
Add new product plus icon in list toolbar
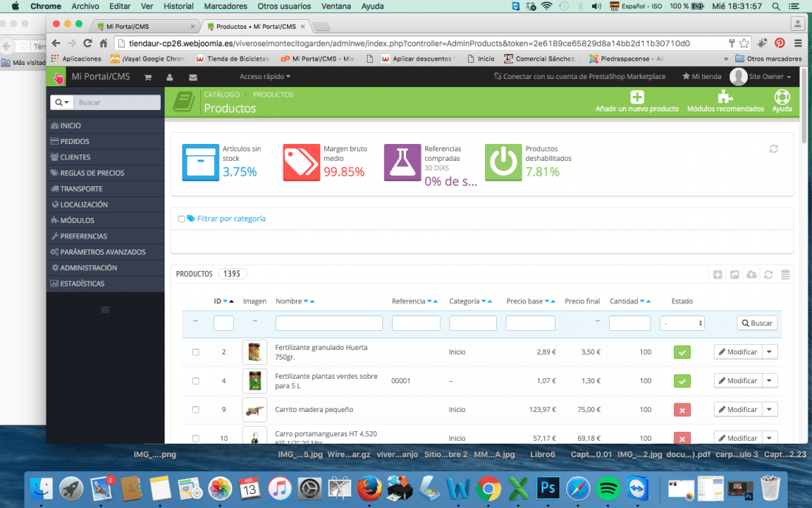(x=718, y=275)
